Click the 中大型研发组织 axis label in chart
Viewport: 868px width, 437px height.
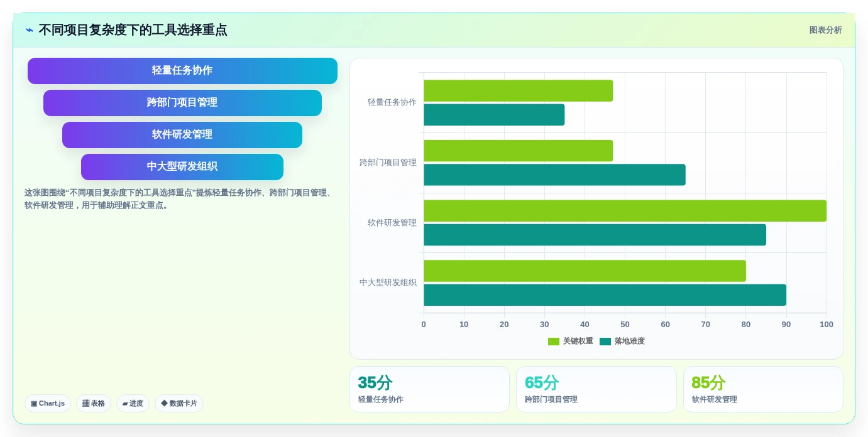(x=388, y=283)
